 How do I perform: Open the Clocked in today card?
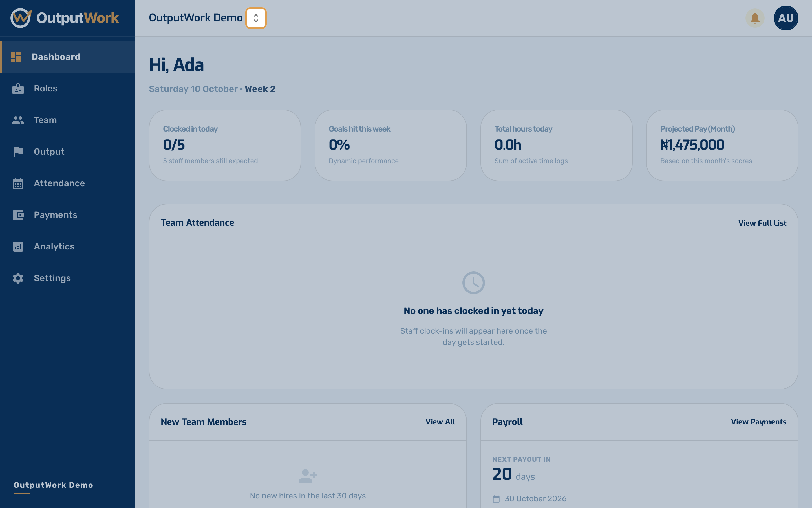[225, 145]
